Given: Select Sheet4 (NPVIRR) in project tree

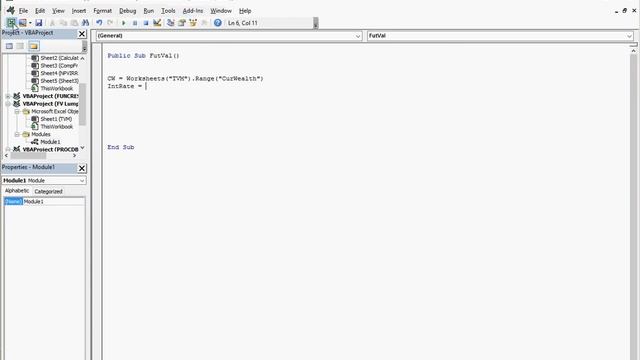Looking at the screenshot, I should [x=55, y=73].
